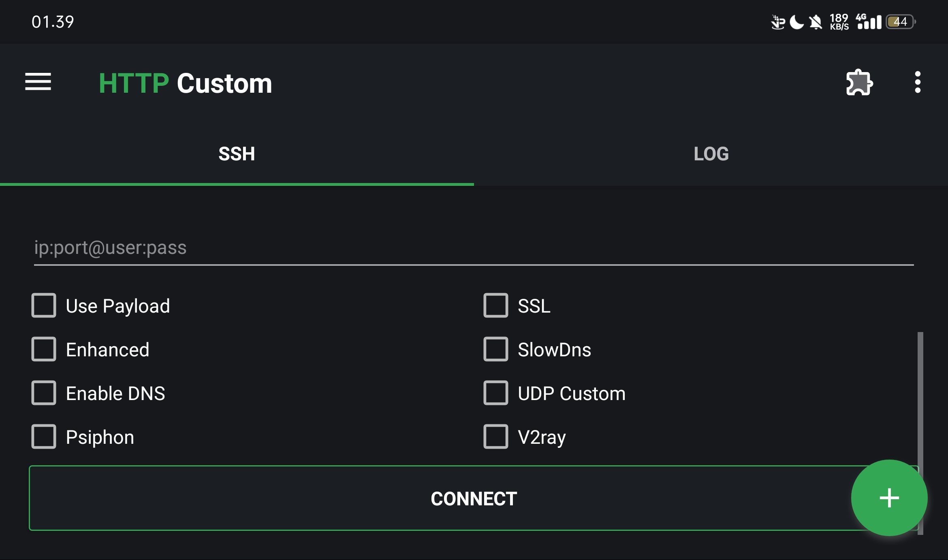Check the SSL option
Image resolution: width=948 pixels, height=560 pixels.
click(496, 305)
